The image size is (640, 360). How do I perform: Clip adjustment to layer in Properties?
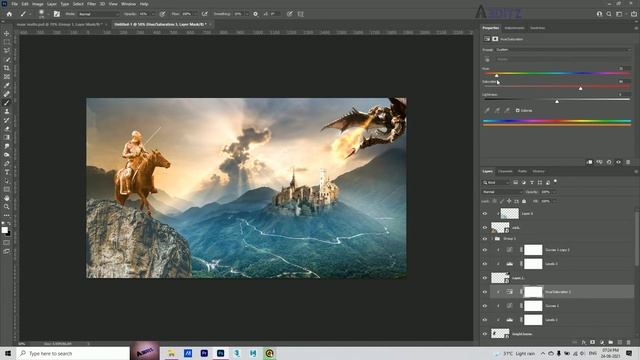click(589, 162)
